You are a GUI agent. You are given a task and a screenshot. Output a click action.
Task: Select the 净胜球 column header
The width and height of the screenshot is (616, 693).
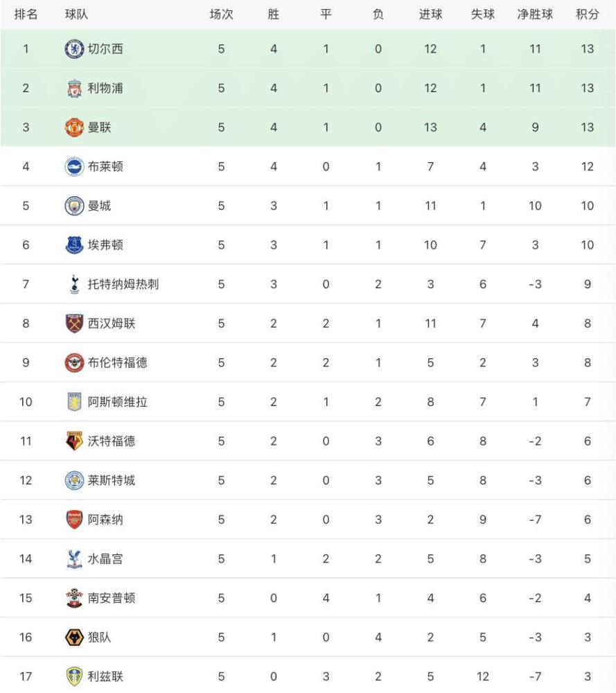point(535,15)
